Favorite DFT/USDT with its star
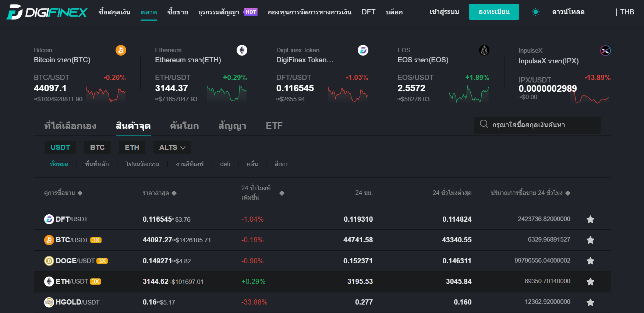 590,219
